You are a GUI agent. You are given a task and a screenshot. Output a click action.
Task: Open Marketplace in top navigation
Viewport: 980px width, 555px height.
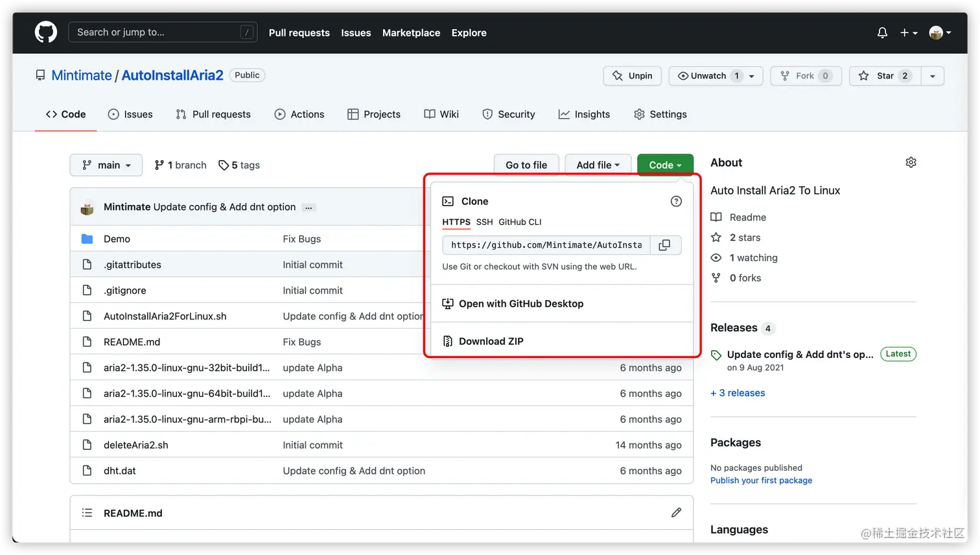tap(411, 32)
